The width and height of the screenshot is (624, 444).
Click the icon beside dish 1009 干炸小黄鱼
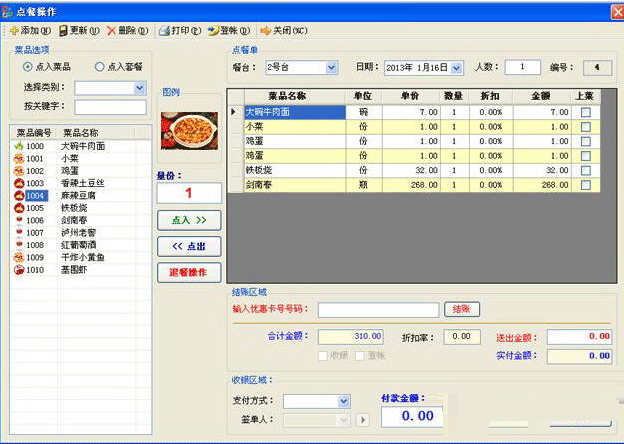pyautogui.click(x=19, y=257)
